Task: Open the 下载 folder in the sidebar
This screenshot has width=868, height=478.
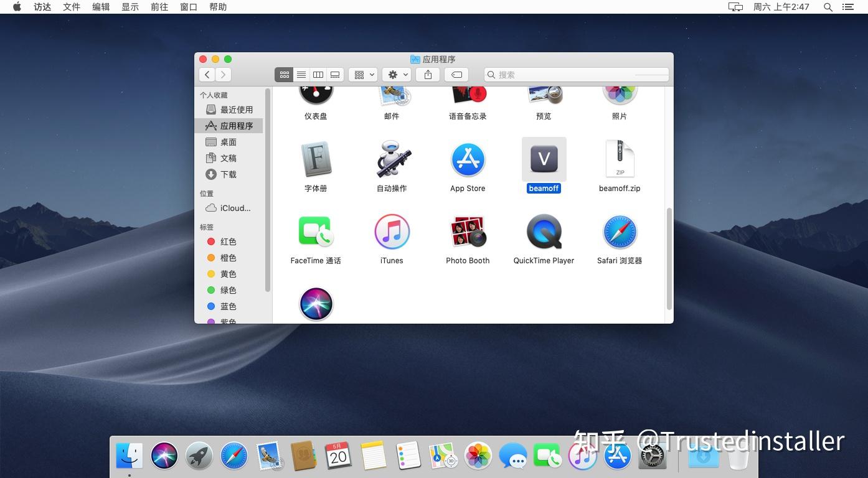Action: (228, 174)
